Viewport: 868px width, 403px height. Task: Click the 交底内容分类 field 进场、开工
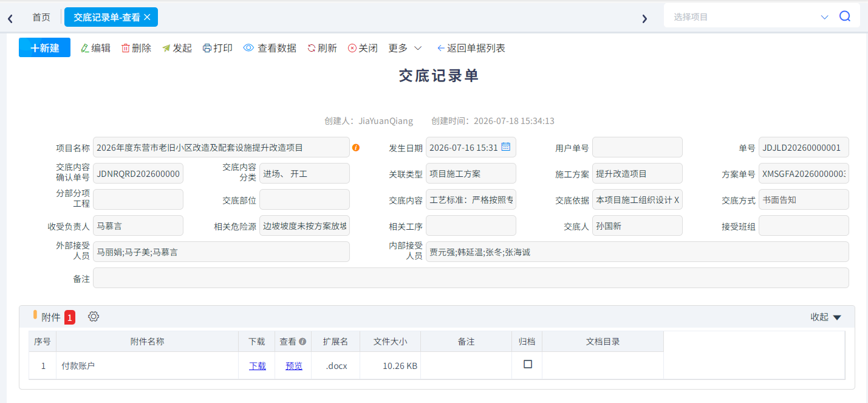(x=304, y=173)
